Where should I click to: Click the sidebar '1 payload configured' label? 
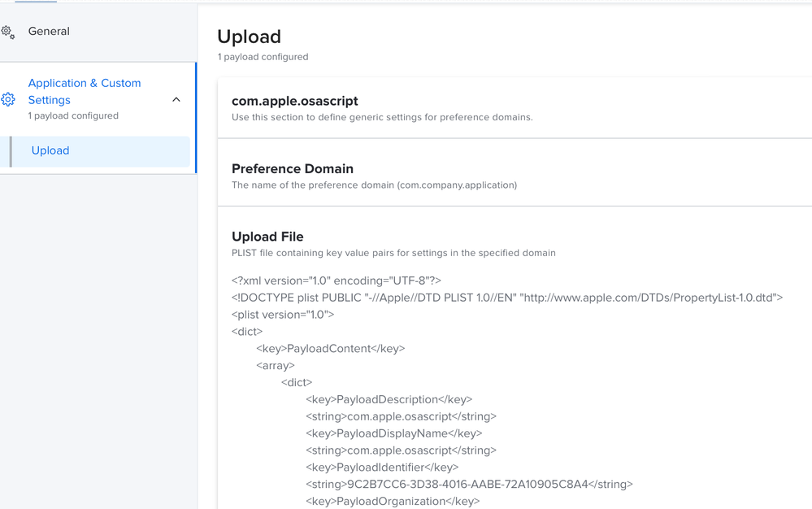pos(73,115)
